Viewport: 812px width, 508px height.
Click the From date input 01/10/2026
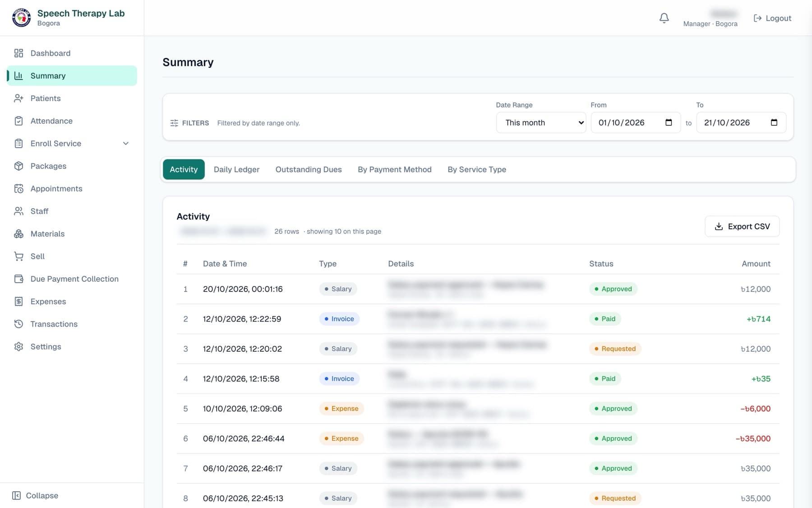pyautogui.click(x=636, y=122)
